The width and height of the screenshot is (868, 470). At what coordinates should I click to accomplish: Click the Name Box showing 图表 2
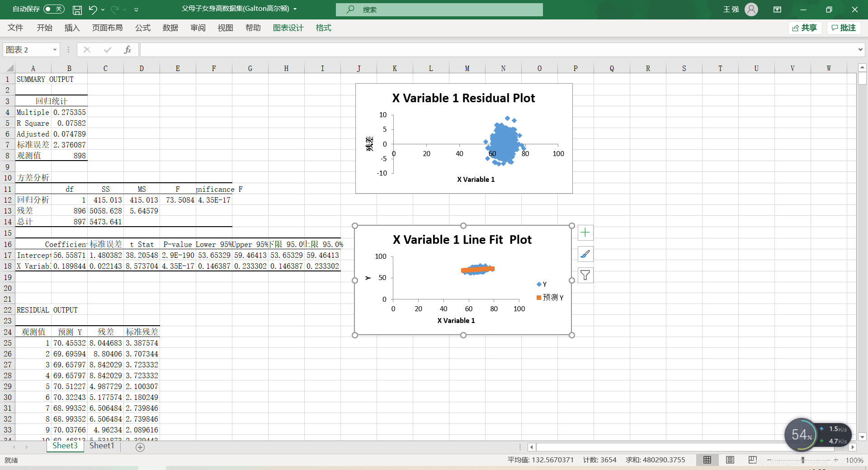point(27,50)
